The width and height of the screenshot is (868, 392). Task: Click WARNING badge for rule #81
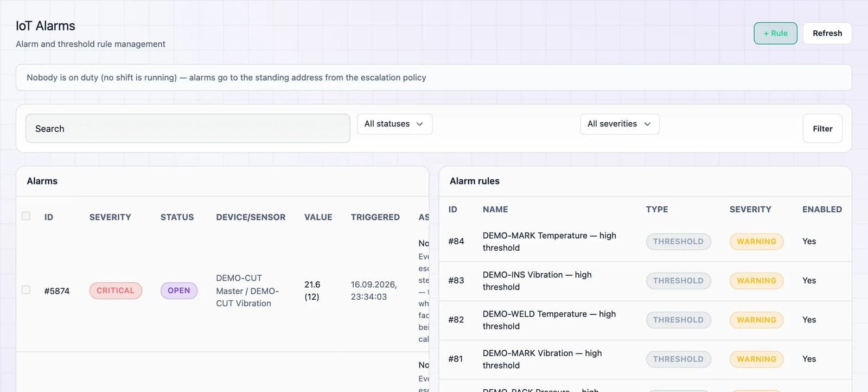click(x=756, y=359)
